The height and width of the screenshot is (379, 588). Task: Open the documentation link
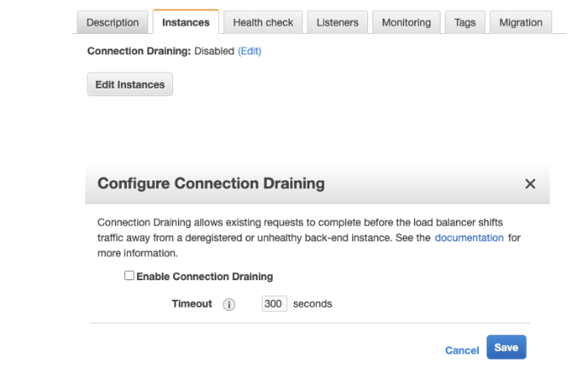pos(469,238)
